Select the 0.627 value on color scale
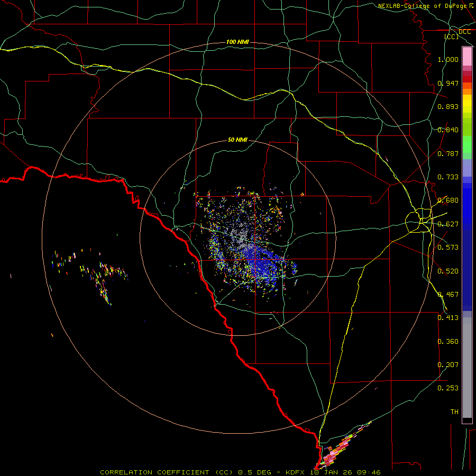Screen dimensions: 476x476 click(x=448, y=224)
